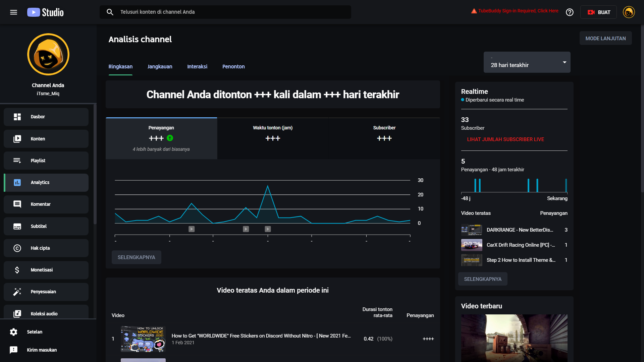The height and width of the screenshot is (362, 644).
Task: Click CarX Drift Racing Online thumbnail
Action: tap(472, 245)
